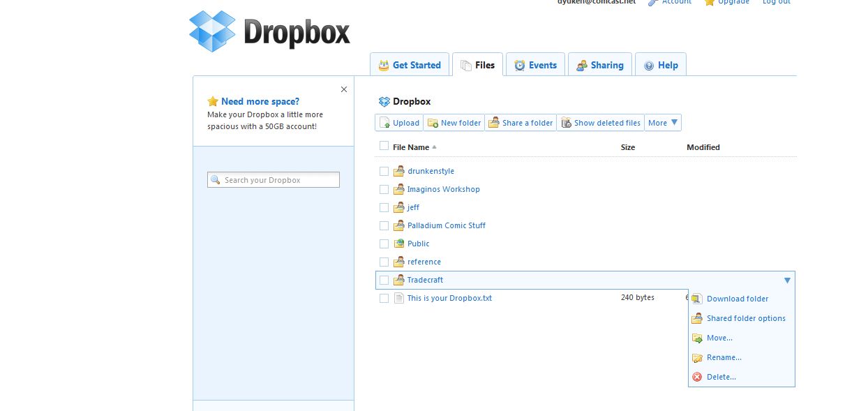Open This is your Dropbox.txt file
868x411 pixels.
[x=449, y=298]
